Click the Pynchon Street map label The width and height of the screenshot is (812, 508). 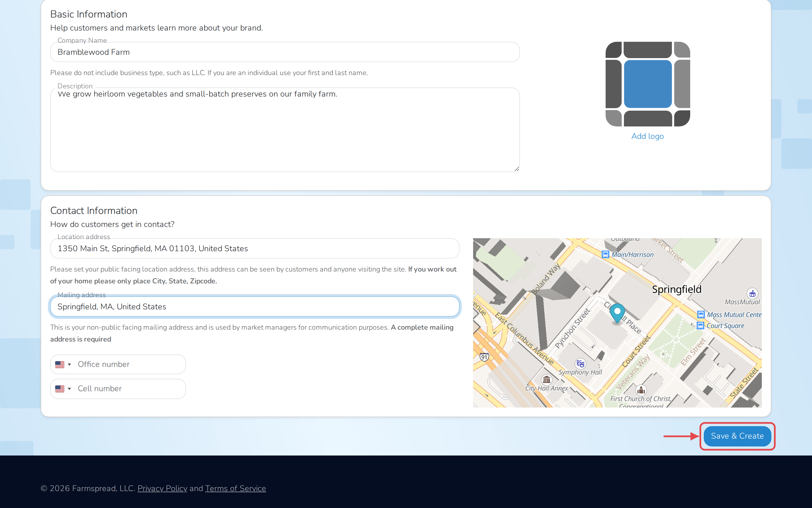click(x=572, y=328)
